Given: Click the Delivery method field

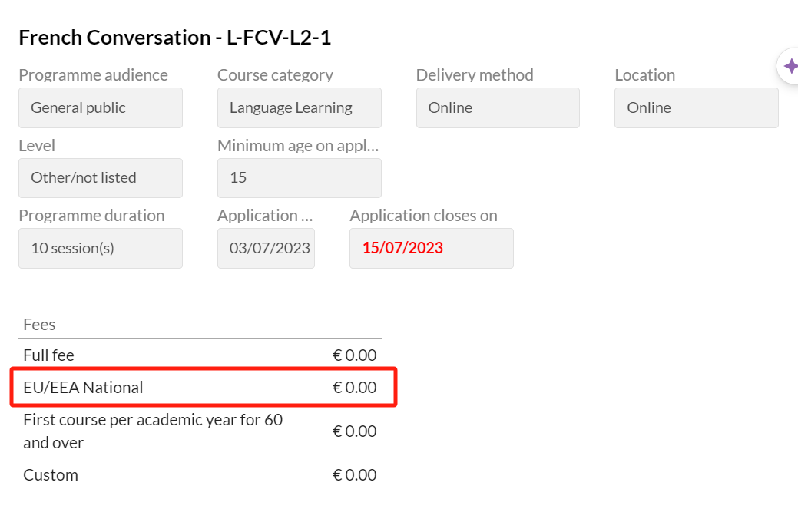Looking at the screenshot, I should coord(498,107).
